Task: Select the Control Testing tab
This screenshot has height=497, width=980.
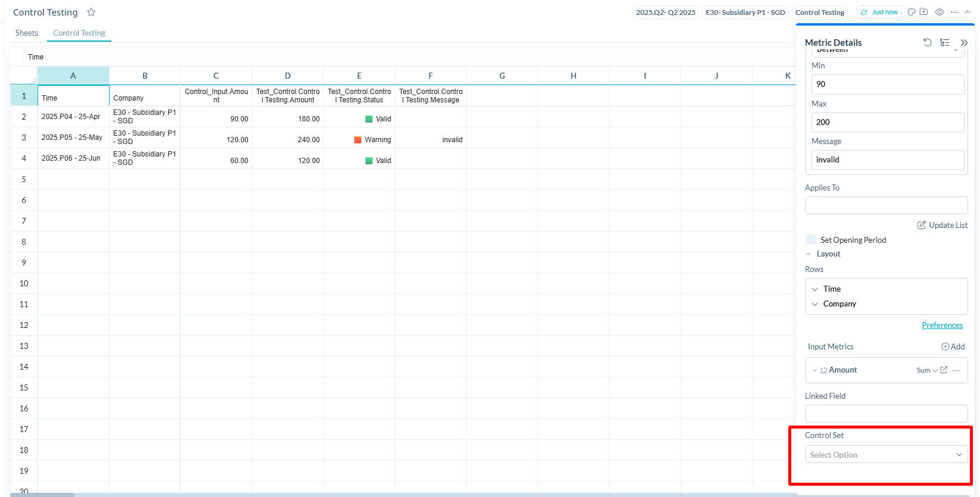Action: point(79,33)
